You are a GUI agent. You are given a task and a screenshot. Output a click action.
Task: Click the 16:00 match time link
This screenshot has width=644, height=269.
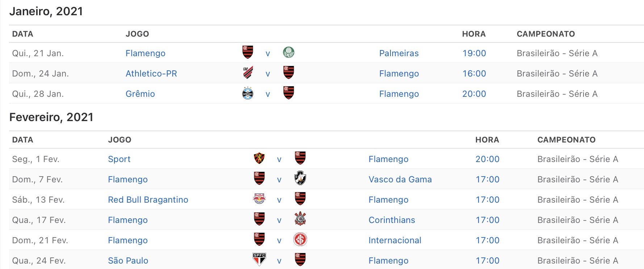pos(474,74)
